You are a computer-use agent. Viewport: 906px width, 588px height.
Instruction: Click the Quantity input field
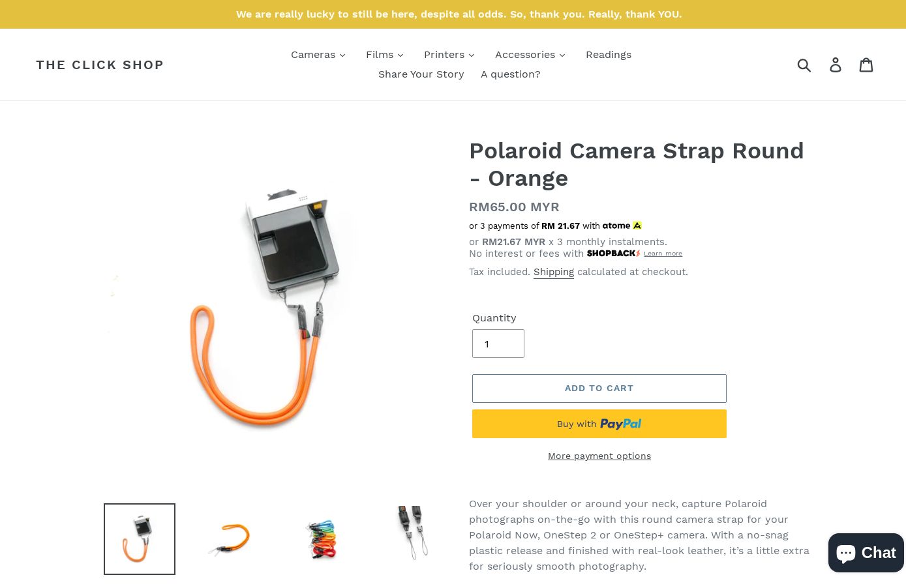pos(498,344)
